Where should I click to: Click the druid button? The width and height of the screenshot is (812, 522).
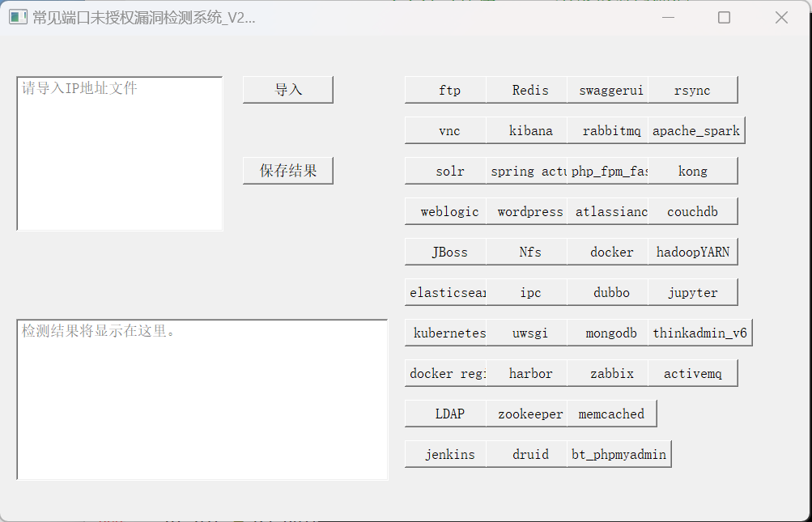(x=527, y=453)
